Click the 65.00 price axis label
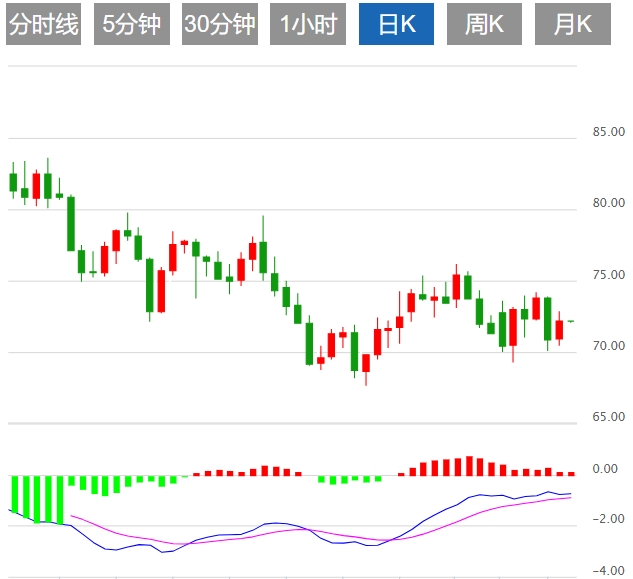Screen dimensions: 633x579 click(x=608, y=417)
